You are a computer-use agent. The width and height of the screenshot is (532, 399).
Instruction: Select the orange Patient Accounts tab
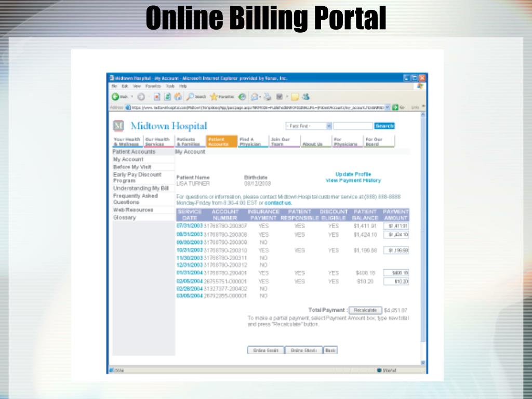(x=221, y=141)
